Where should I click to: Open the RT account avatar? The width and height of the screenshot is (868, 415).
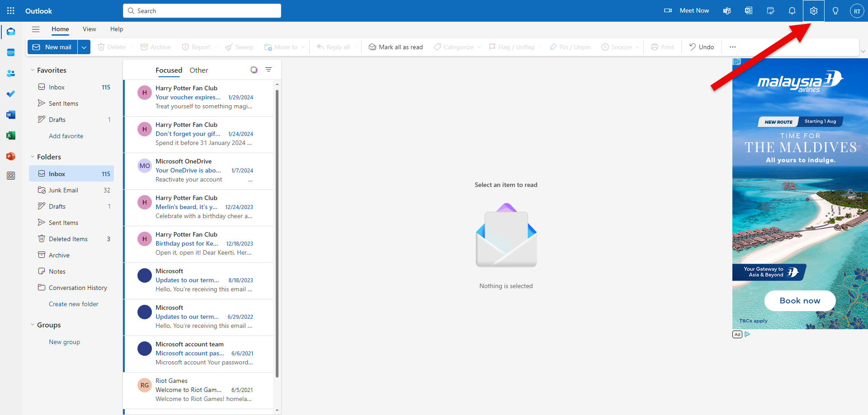pos(857,11)
